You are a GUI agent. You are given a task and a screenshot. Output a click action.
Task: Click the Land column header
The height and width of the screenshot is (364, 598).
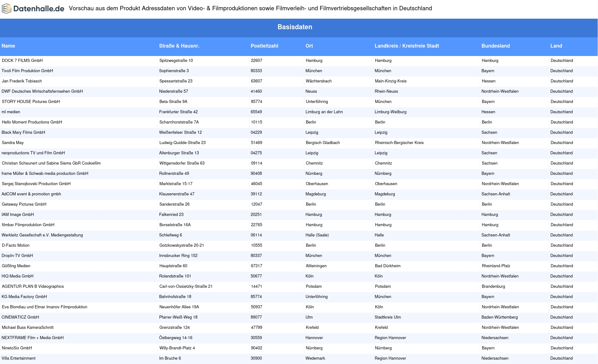[556, 46]
